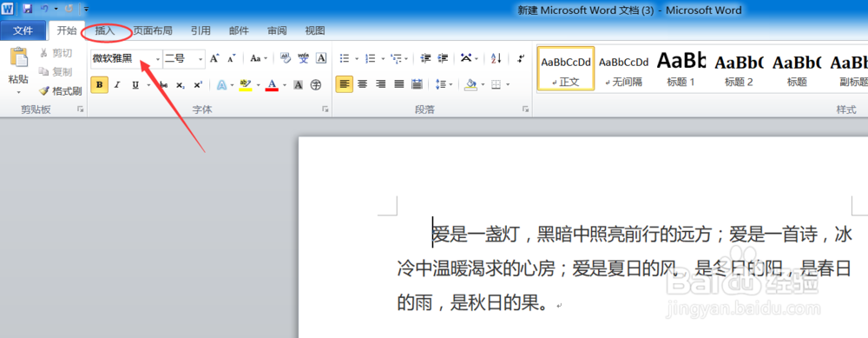Open the borders dropdown arrow

[508, 84]
